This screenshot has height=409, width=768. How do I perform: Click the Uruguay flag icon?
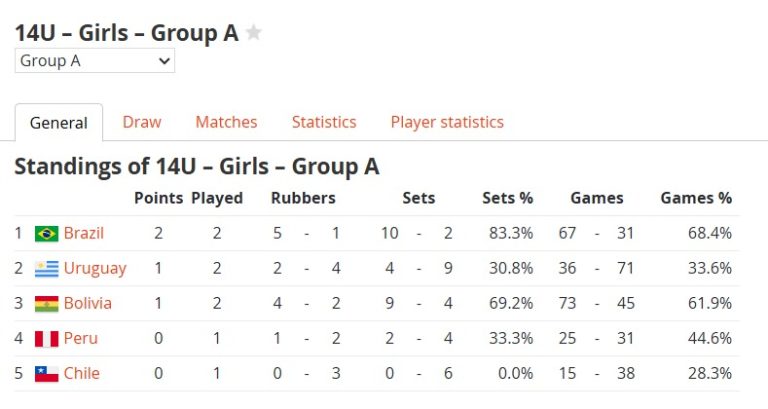coord(46,268)
